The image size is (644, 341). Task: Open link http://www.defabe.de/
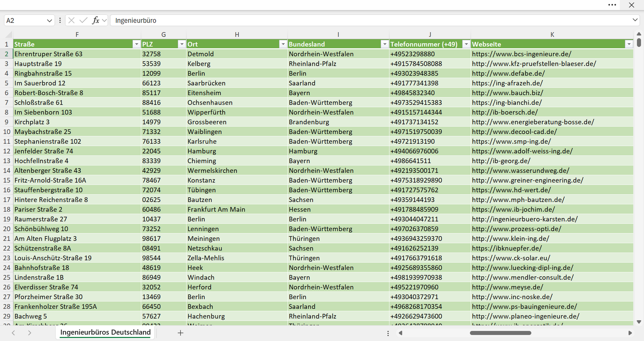508,73
